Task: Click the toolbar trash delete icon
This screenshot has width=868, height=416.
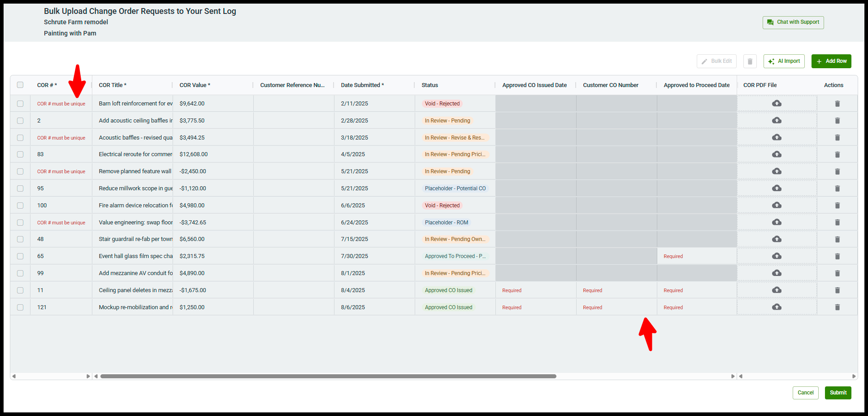Action: tap(750, 61)
